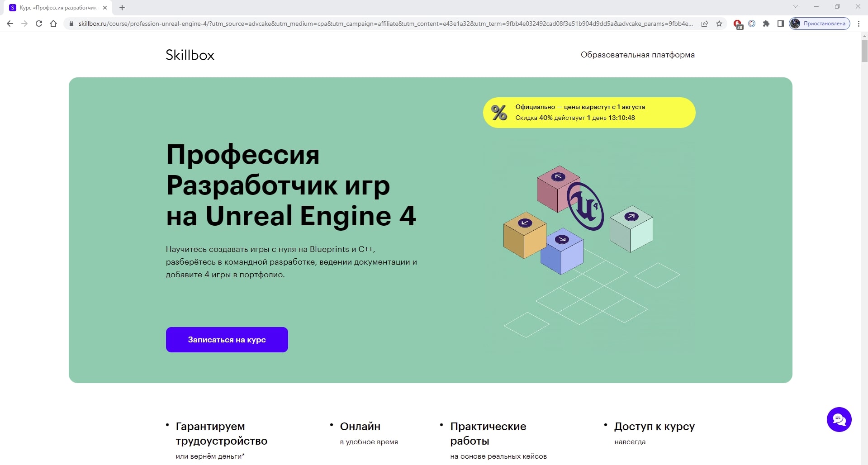Open the browser home page icon
The width and height of the screenshot is (868, 465).
tap(53, 24)
